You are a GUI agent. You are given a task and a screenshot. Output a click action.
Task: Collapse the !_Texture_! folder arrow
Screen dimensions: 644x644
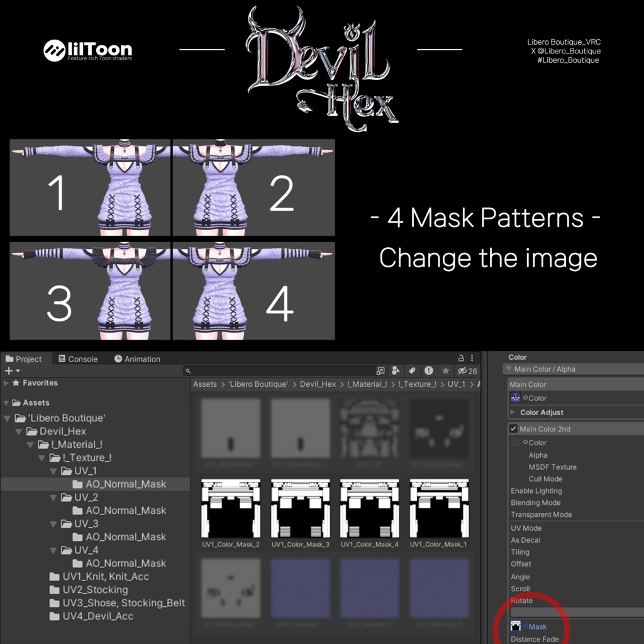[x=42, y=458]
